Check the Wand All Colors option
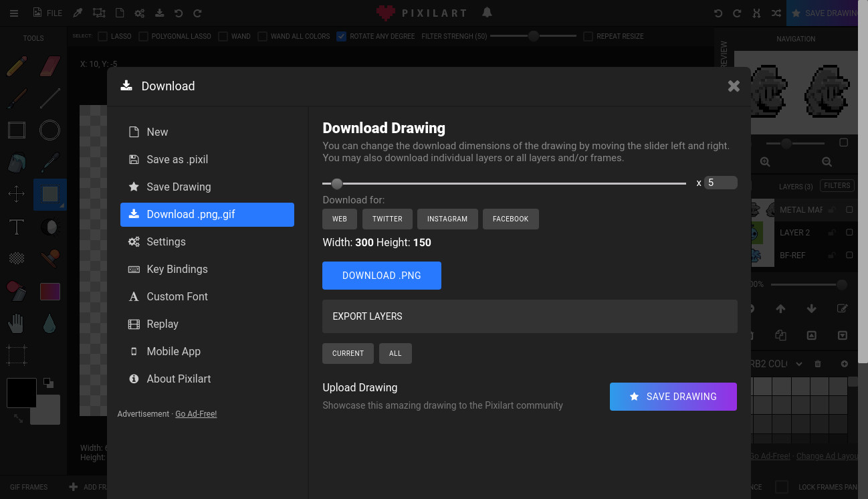Screen dimensions: 868x499 pos(261,36)
